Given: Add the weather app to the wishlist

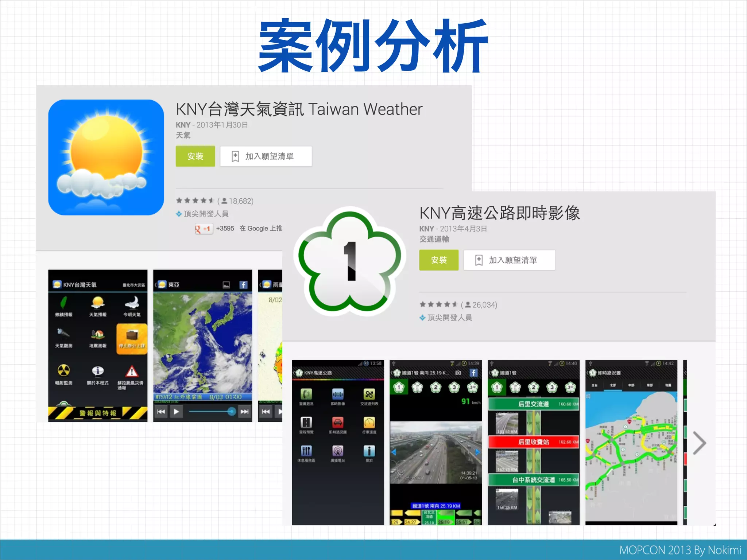Looking at the screenshot, I should (x=266, y=156).
